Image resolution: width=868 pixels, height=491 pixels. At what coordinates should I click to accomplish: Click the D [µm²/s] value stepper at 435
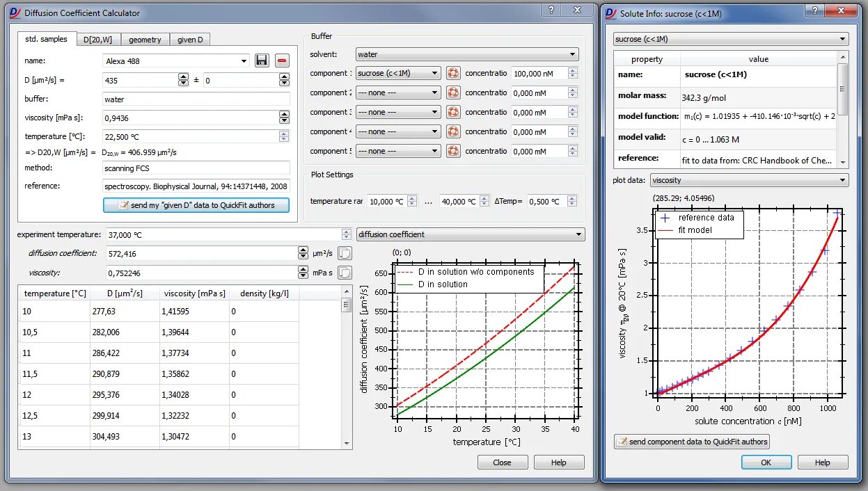tap(184, 80)
